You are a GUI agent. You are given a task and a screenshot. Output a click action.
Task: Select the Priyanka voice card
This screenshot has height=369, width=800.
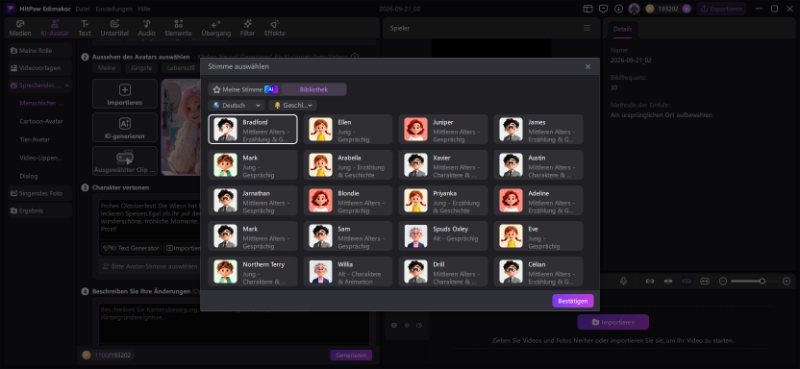pos(443,200)
